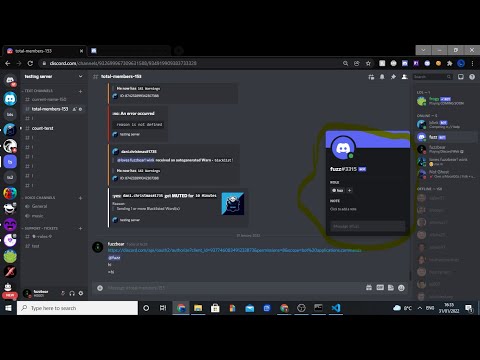Open the test channel under tickets
The width and height of the screenshot is (480, 360).
point(35,246)
